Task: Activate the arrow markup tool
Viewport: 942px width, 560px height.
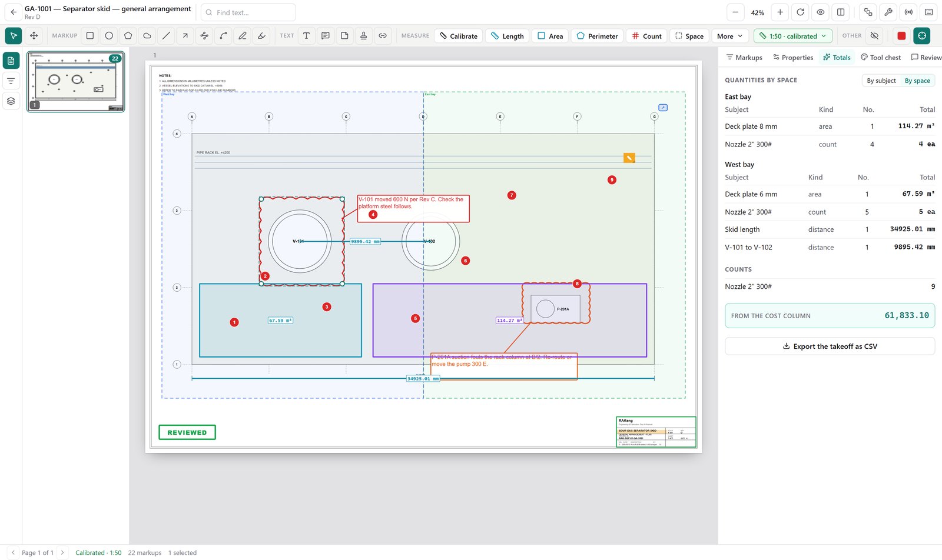Action: pos(185,36)
